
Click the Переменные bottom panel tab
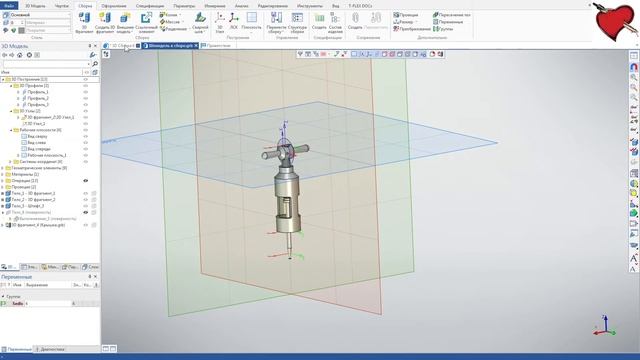(16, 349)
